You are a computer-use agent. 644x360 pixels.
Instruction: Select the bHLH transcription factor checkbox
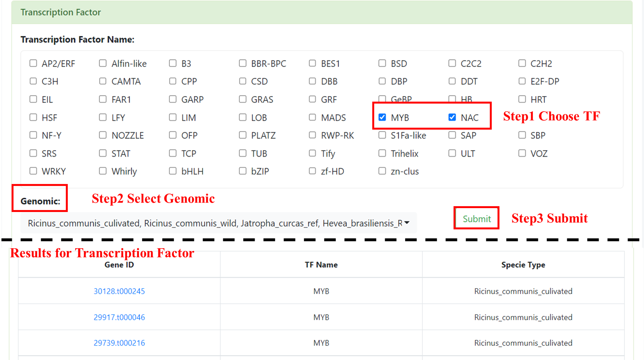click(173, 171)
